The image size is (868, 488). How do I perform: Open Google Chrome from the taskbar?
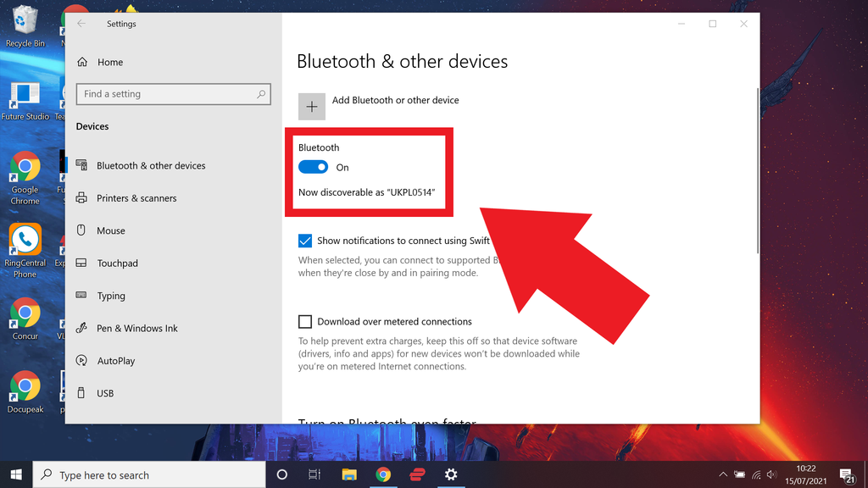(x=383, y=474)
